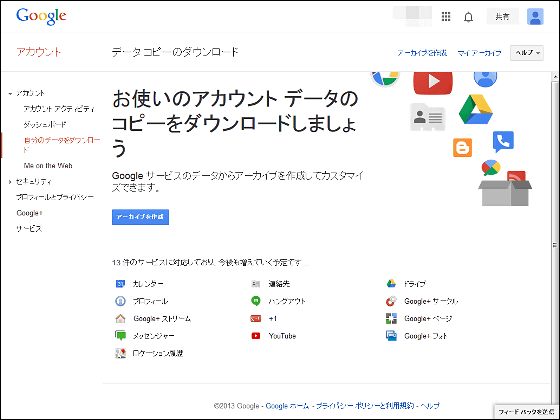Viewport: 560px width, 420px height.
Task: Click the blue profile circle illustration
Action: (485, 79)
